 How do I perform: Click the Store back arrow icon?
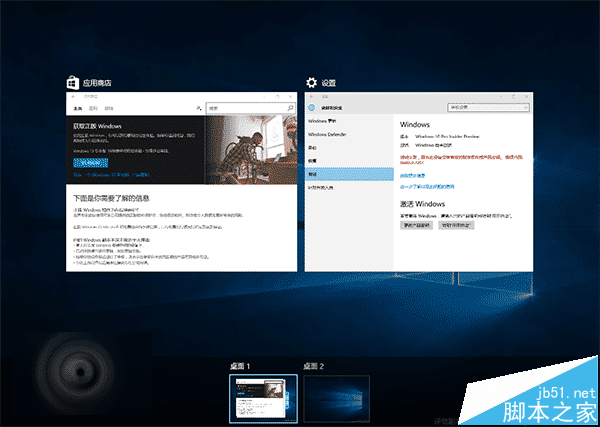tap(71, 96)
